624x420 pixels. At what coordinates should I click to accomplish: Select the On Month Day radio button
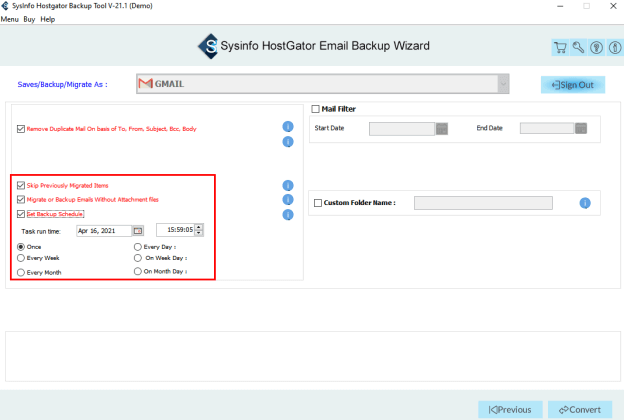click(x=138, y=271)
